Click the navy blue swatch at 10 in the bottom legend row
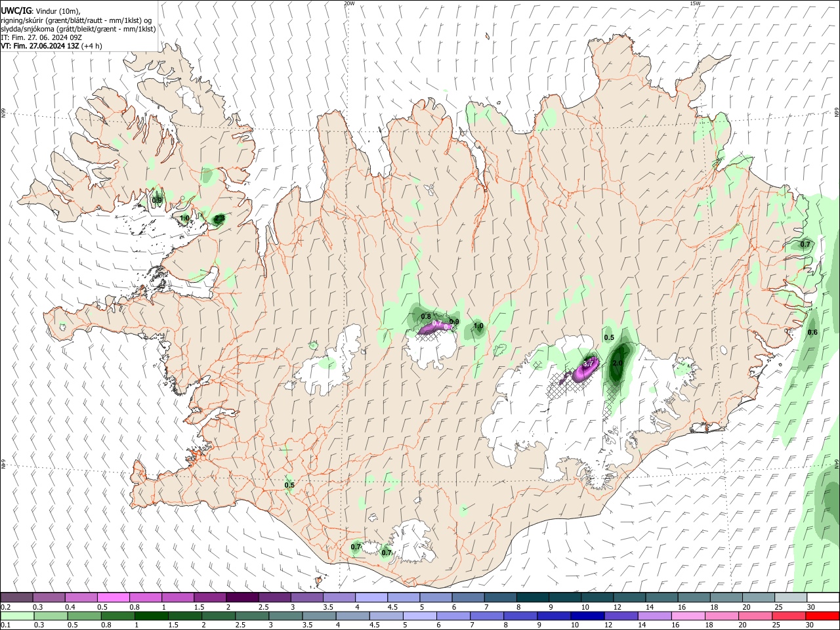This screenshot has width=840, height=630. pos(587,616)
